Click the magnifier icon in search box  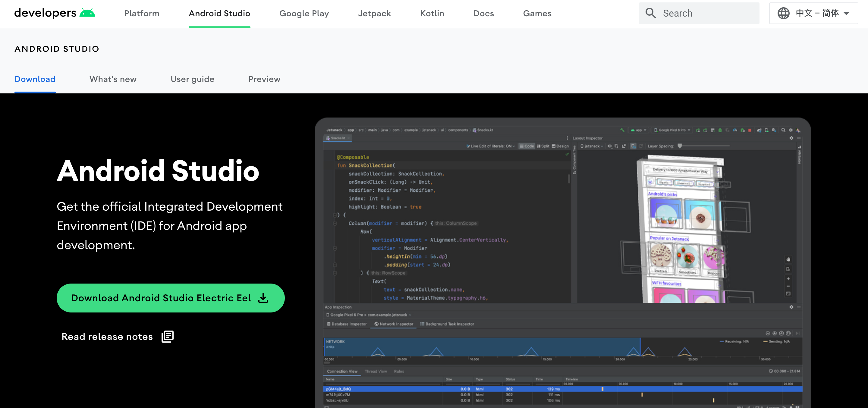pos(650,13)
